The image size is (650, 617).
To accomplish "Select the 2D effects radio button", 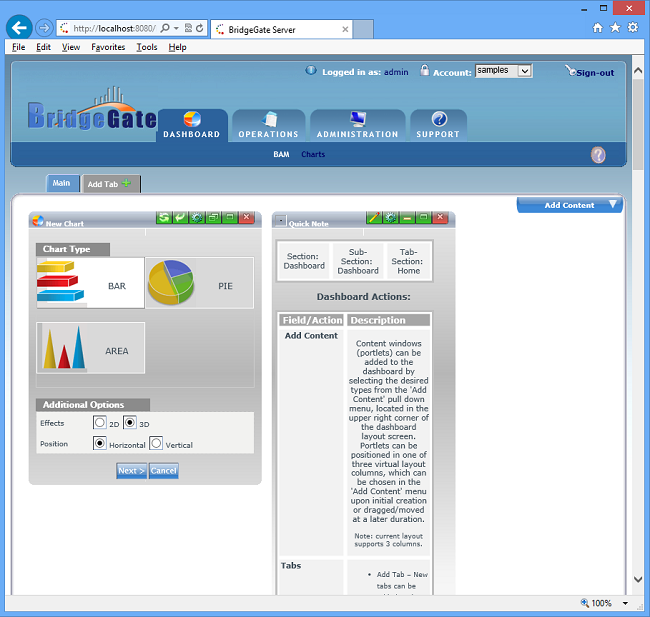I will click(99, 423).
